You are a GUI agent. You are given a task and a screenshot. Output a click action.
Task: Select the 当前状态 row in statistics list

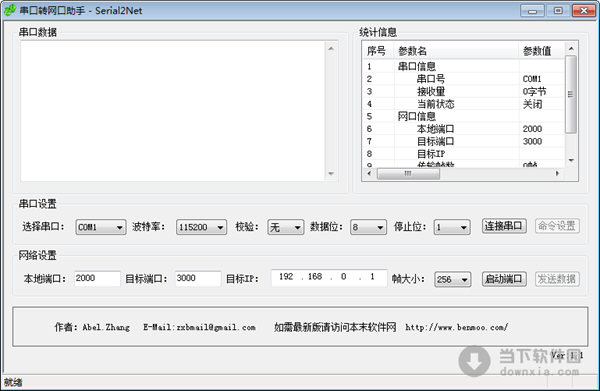463,104
